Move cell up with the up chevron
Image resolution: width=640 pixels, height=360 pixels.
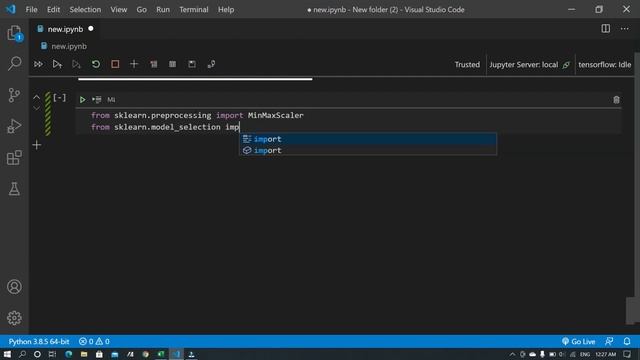pos(36,97)
